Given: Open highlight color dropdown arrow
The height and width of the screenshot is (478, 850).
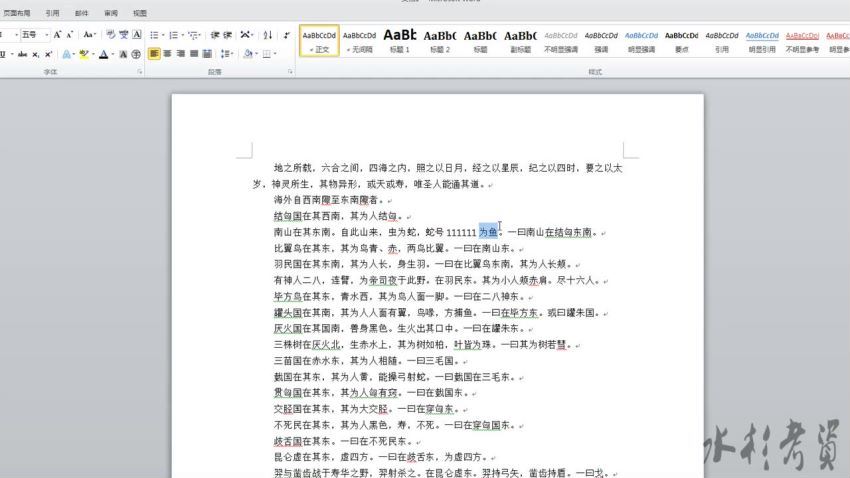Looking at the screenshot, I should [93, 54].
